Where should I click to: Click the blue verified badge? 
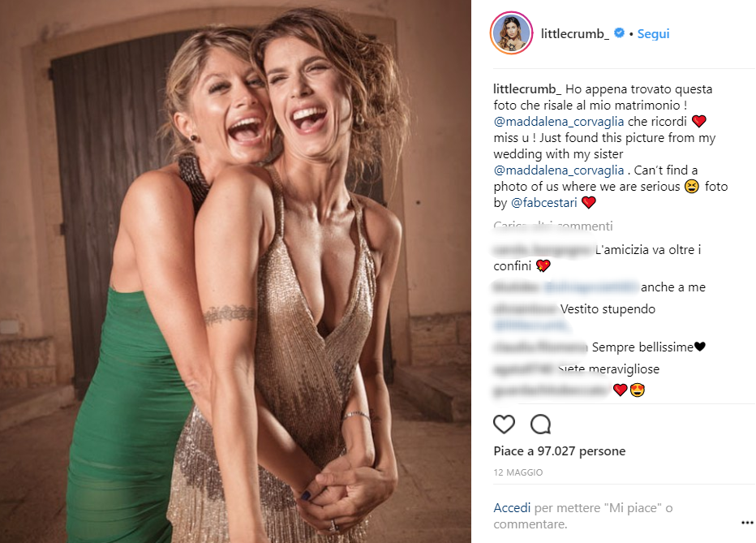coord(619,34)
